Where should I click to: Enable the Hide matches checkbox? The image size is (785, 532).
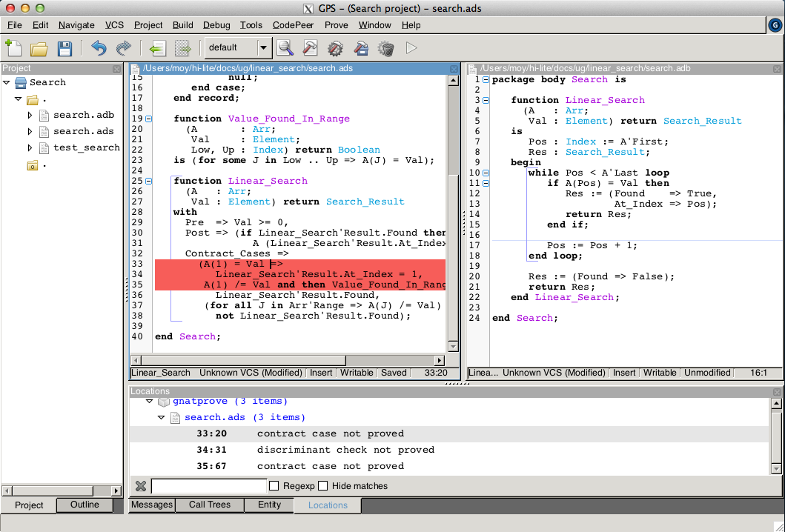click(323, 486)
